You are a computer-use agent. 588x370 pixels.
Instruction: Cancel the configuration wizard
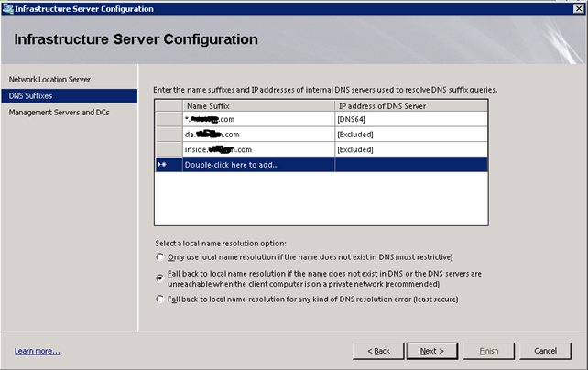(545, 351)
